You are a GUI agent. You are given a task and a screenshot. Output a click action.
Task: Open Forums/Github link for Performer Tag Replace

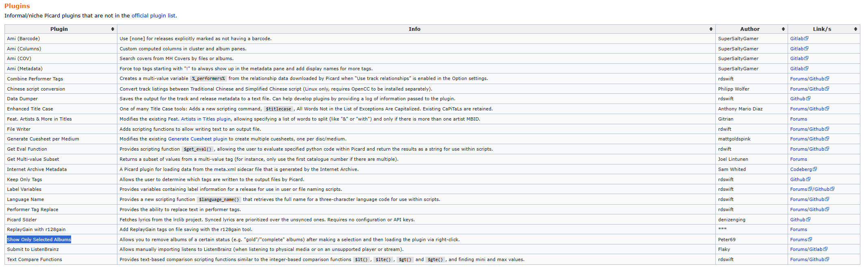(810, 210)
